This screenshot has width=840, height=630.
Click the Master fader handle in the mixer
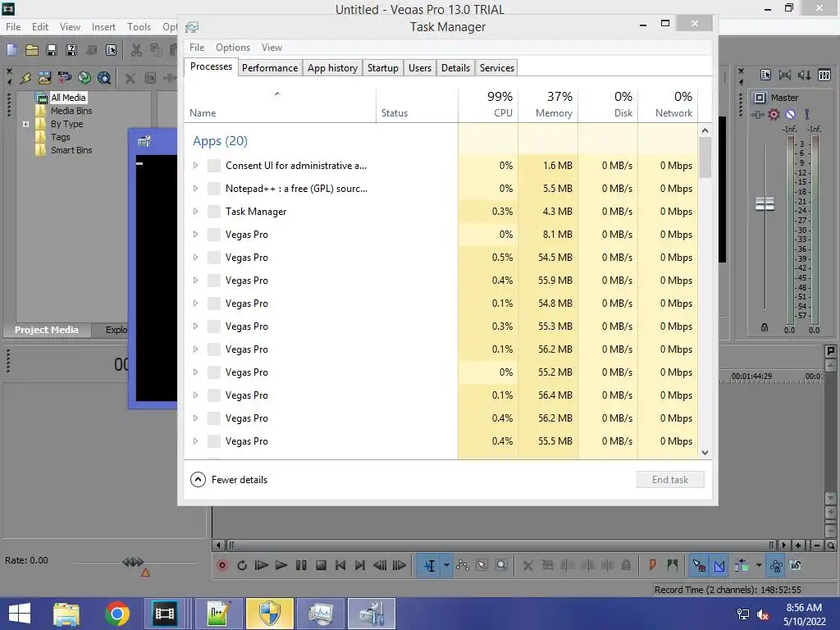pyautogui.click(x=765, y=203)
